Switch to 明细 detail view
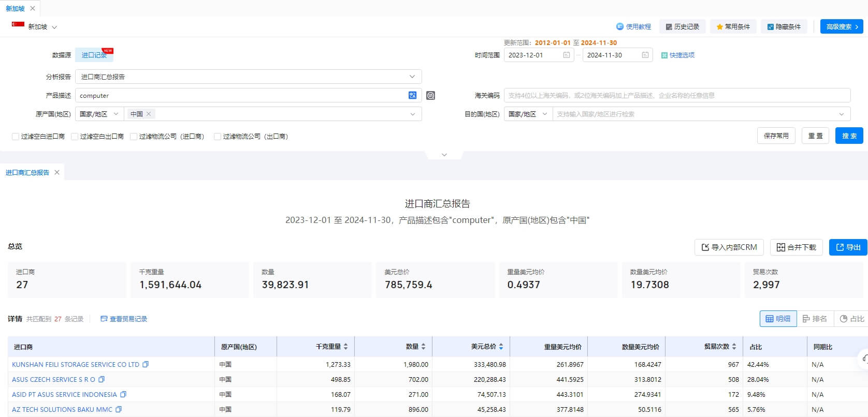The width and height of the screenshot is (868, 417). (x=778, y=319)
